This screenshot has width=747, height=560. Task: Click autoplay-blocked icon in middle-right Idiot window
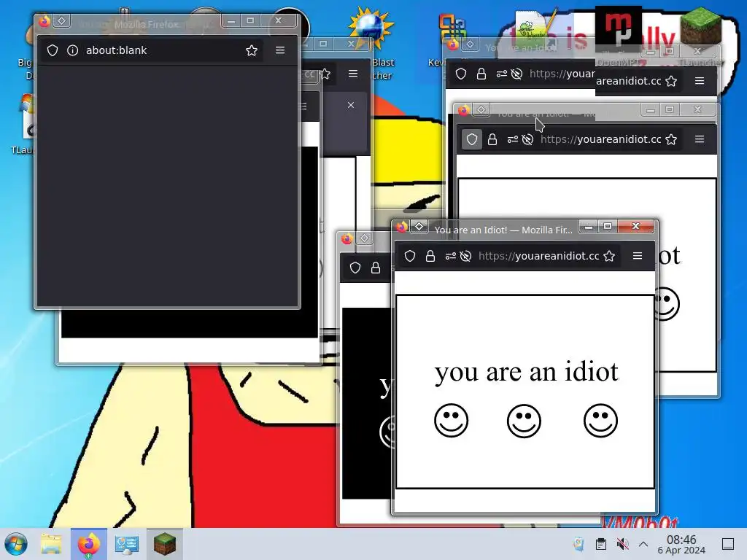click(528, 139)
